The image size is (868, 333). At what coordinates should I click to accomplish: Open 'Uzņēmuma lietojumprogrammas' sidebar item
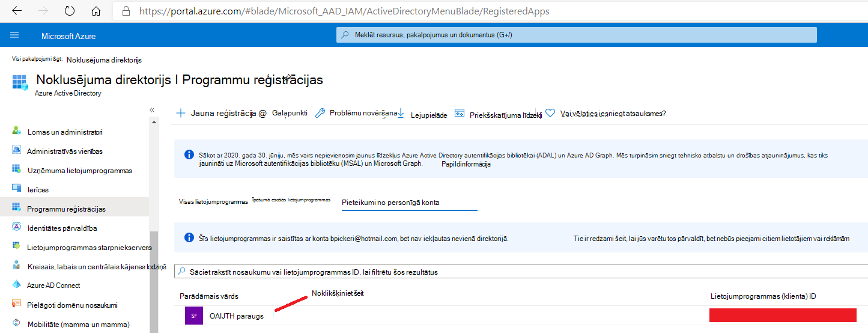tap(79, 170)
